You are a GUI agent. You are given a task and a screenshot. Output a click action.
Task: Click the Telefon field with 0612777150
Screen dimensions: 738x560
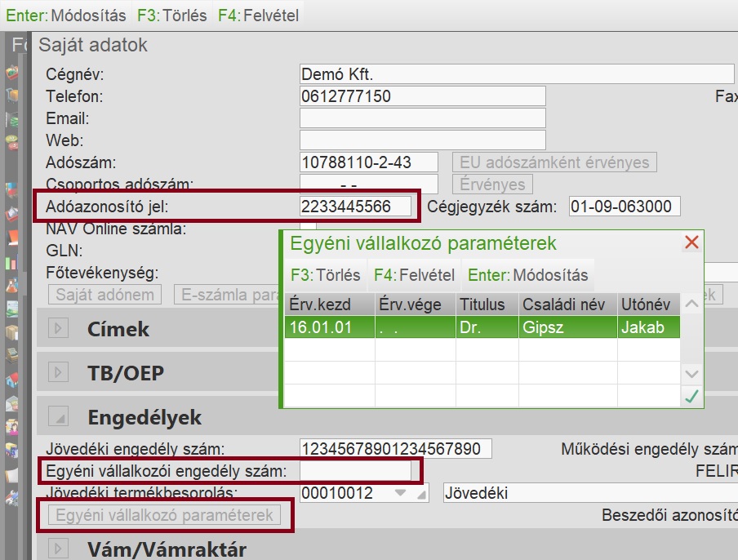click(x=423, y=96)
